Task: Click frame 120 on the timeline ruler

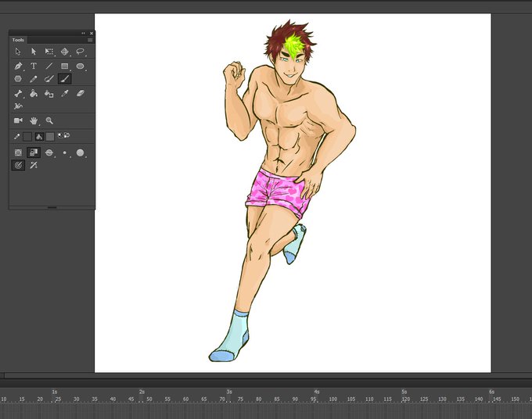Action: pos(406,399)
